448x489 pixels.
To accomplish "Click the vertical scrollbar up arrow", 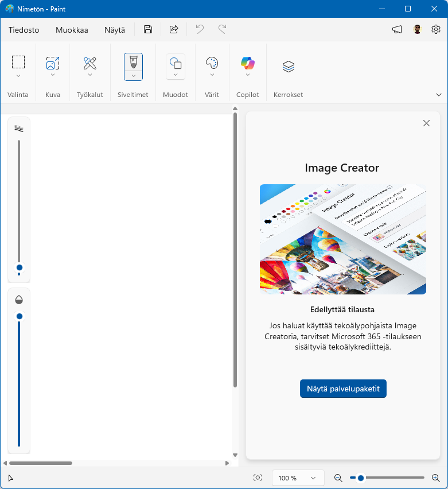I will coord(235,109).
